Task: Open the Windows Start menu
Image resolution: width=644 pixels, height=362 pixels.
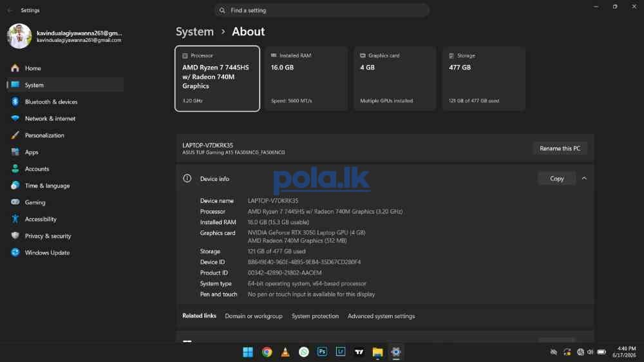Action: (248, 352)
